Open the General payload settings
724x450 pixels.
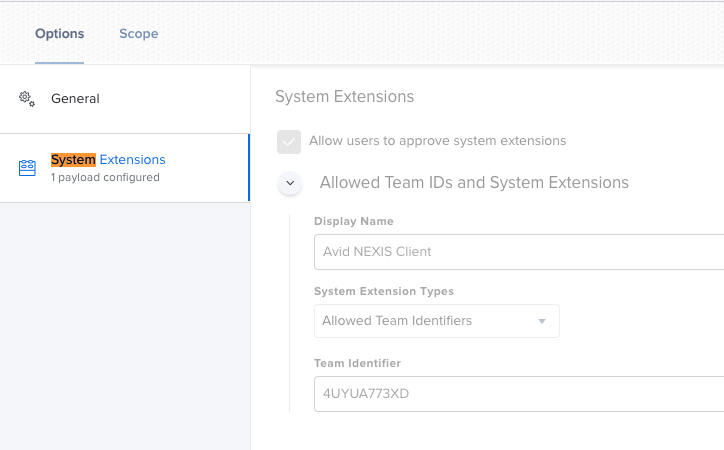(x=125, y=99)
